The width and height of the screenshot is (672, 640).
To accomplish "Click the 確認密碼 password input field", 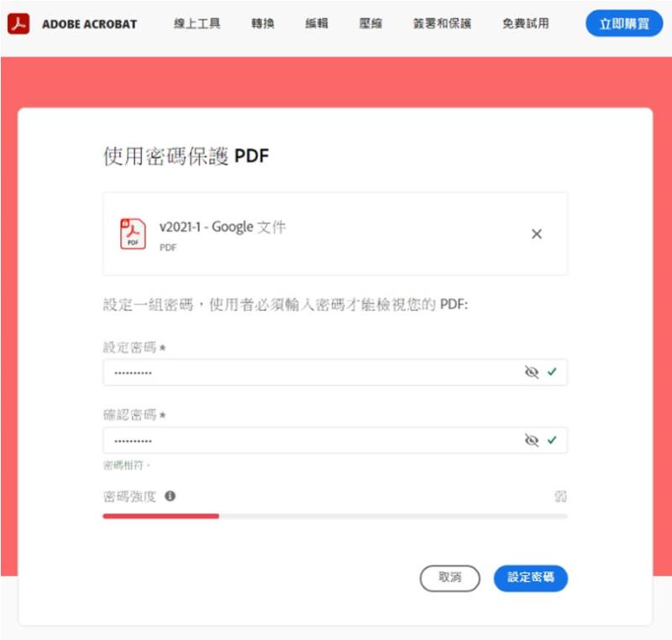I will pos(335,440).
